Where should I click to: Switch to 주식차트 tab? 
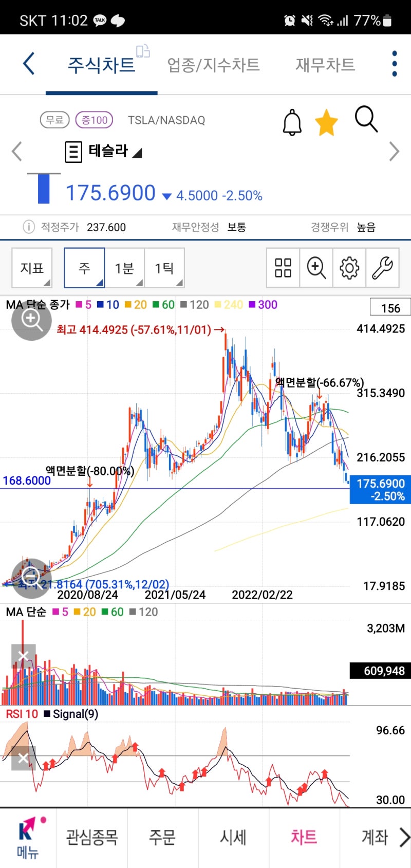(x=102, y=65)
